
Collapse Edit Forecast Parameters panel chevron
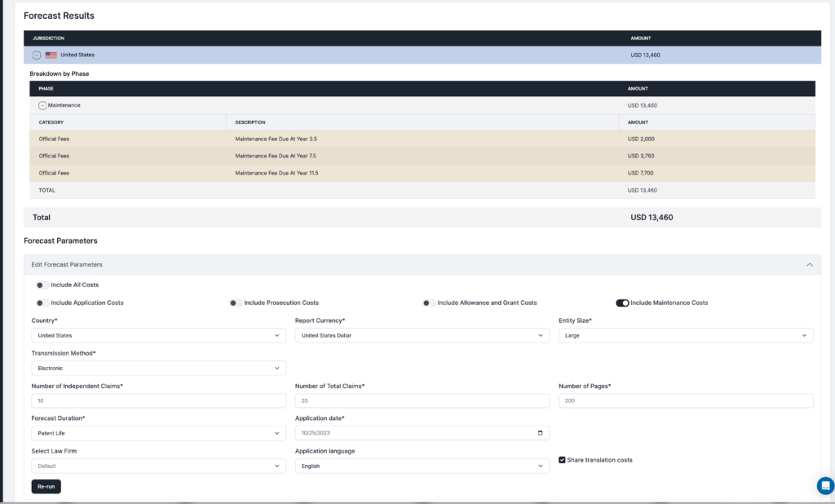point(810,265)
